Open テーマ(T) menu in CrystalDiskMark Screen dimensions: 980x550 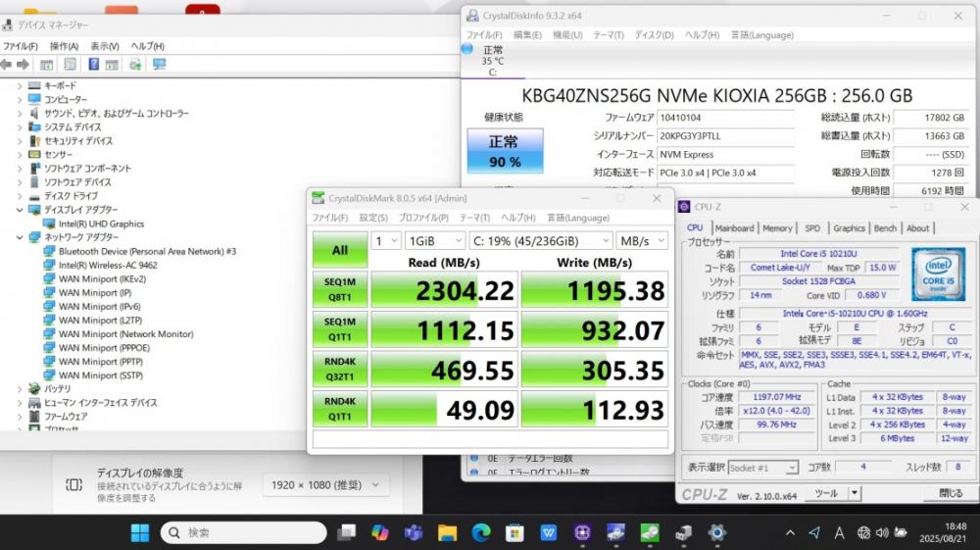[x=474, y=218]
